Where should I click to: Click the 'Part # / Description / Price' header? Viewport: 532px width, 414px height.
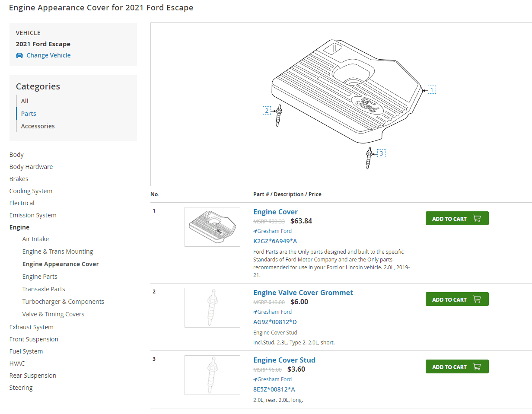[x=287, y=194]
